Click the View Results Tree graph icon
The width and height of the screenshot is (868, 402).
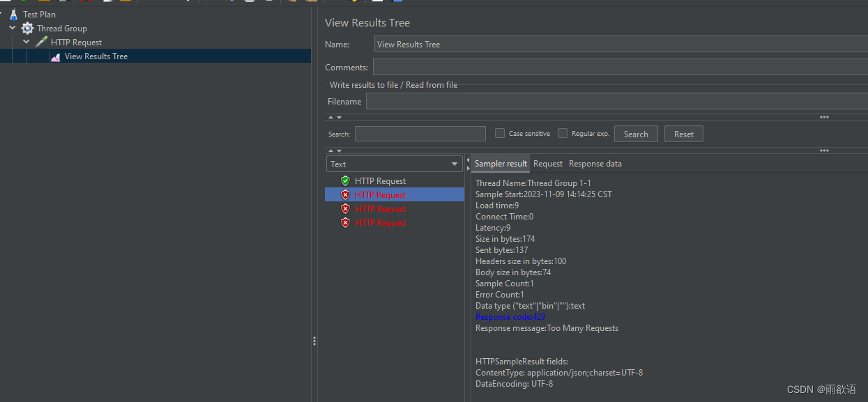click(55, 57)
